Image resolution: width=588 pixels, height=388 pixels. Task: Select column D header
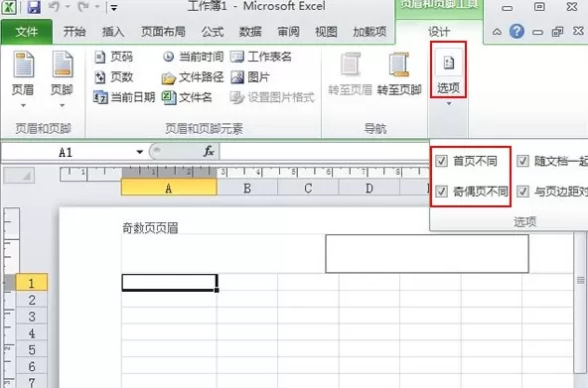pyautogui.click(x=369, y=188)
